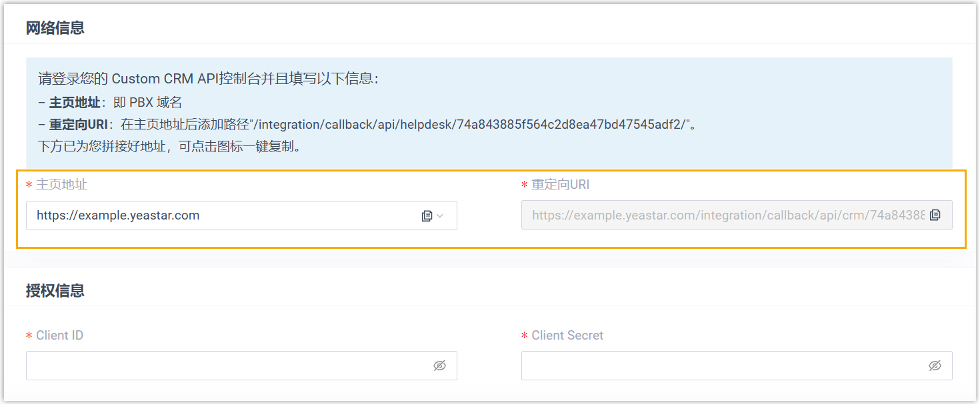Click the 下方已为您拼接好地址 hint line
The width and height of the screenshot is (980, 405).
click(170, 146)
